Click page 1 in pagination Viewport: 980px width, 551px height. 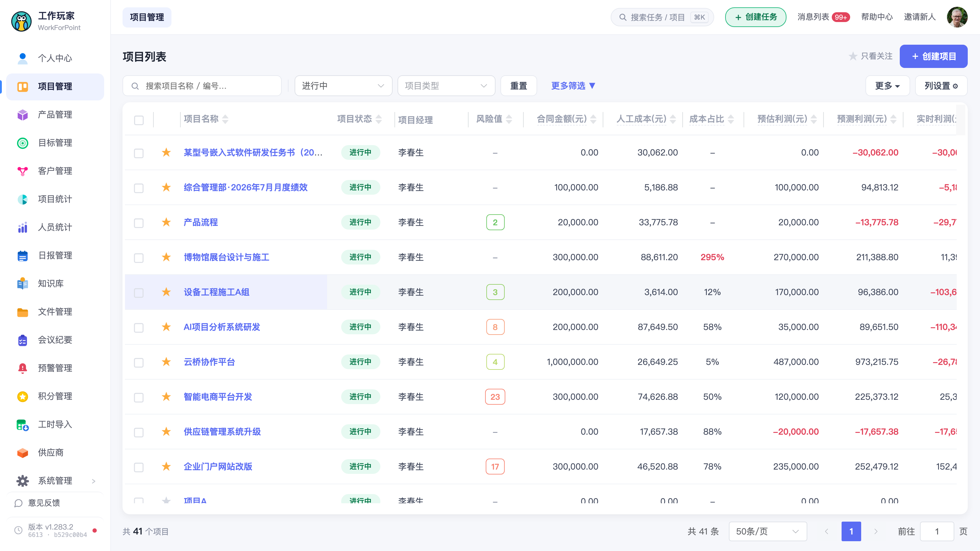point(851,531)
